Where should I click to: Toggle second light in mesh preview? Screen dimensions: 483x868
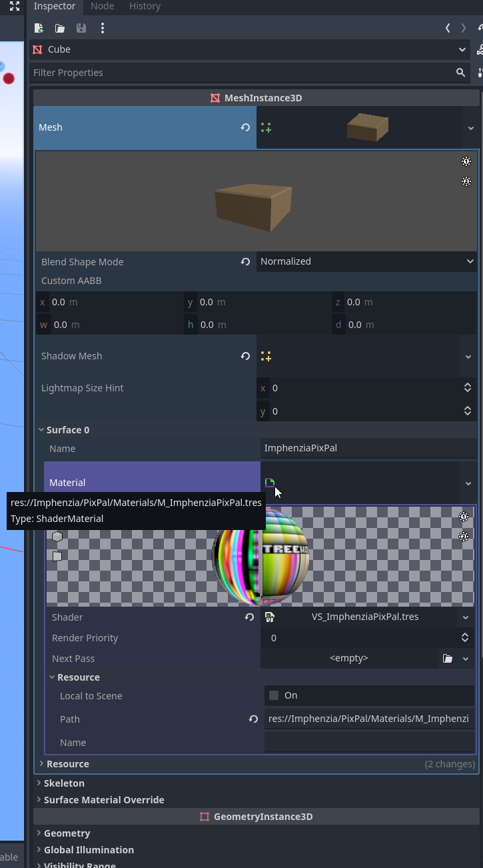tap(466, 181)
